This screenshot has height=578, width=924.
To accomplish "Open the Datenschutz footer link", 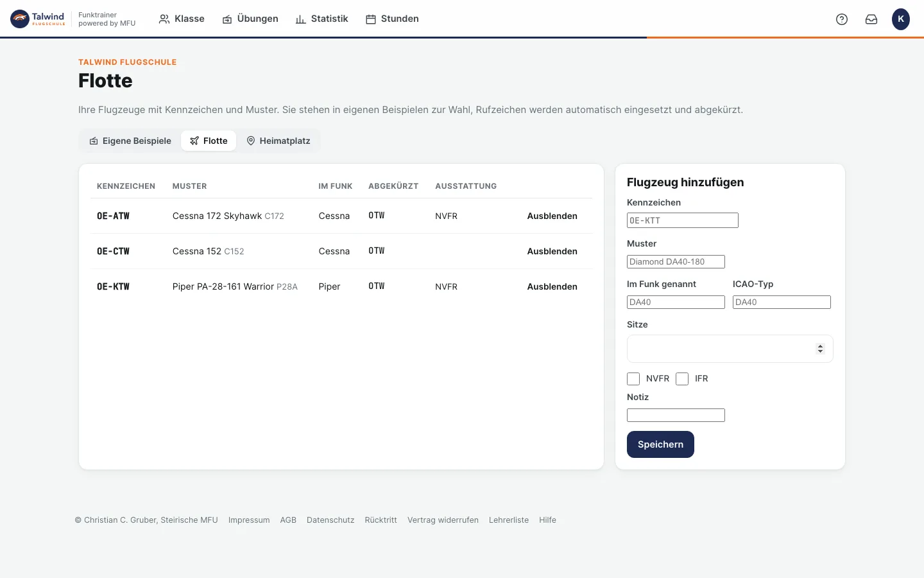I will click(x=330, y=520).
